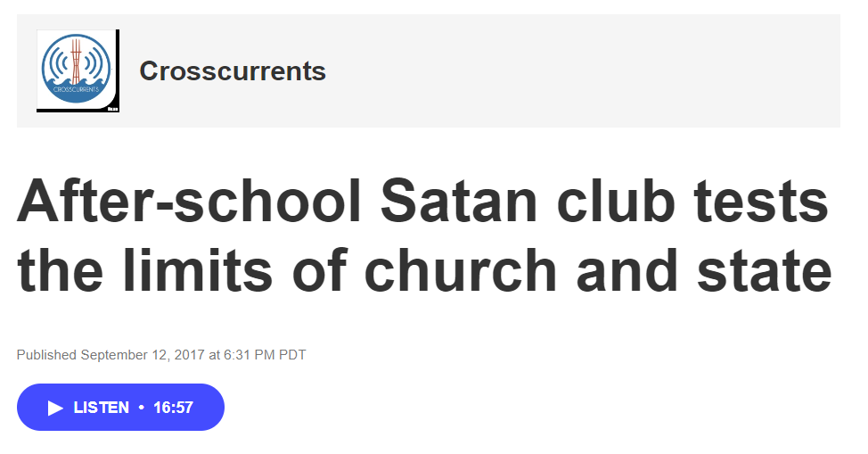Image resolution: width=868 pixels, height=454 pixels.
Task: Open the Crosscurrents show page link
Action: tap(233, 71)
